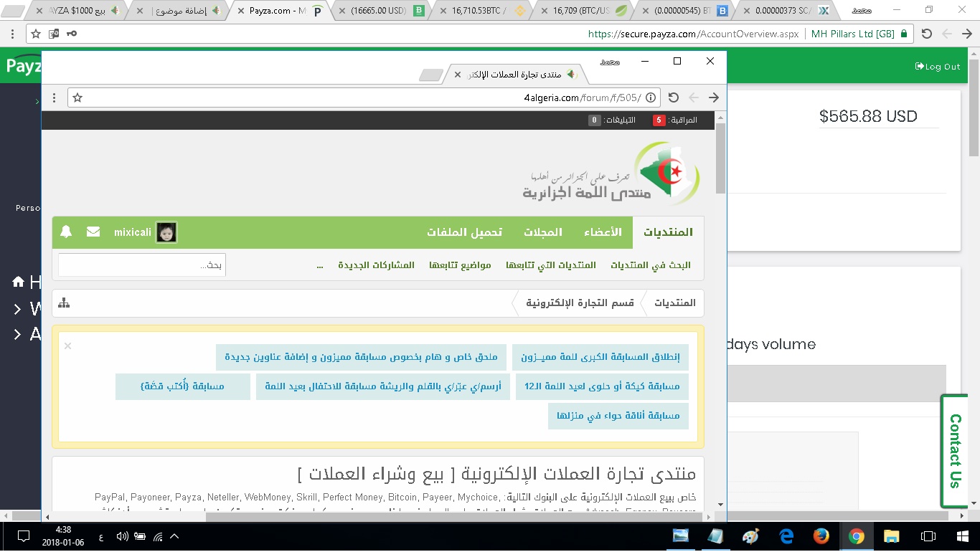Screen dimensions: 980x552
Task: Open the inbox envelope icon
Action: click(x=93, y=232)
